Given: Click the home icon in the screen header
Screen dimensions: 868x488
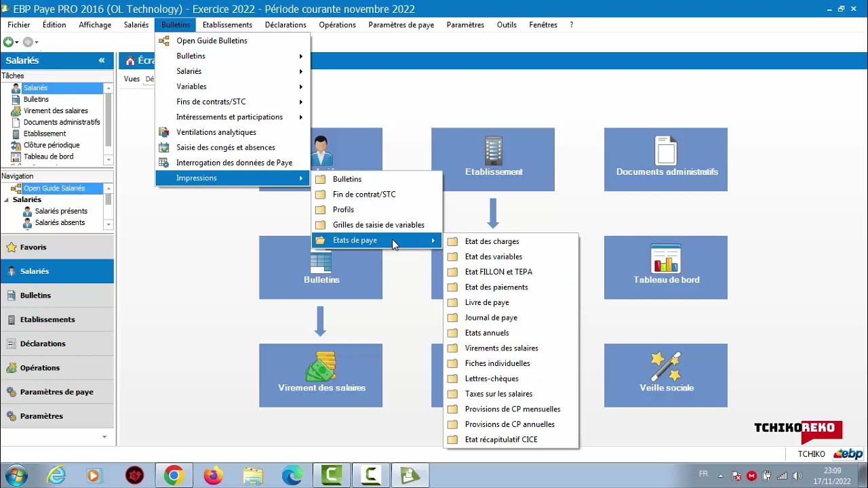Looking at the screenshot, I should (130, 61).
